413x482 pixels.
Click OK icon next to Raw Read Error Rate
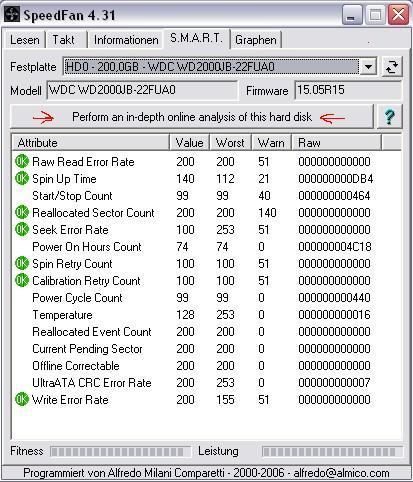click(22, 162)
